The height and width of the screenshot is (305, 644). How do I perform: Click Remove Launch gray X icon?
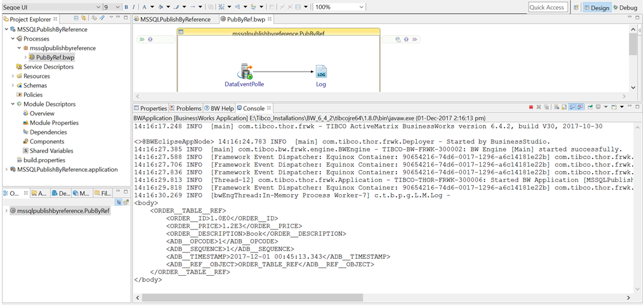pos(539,107)
